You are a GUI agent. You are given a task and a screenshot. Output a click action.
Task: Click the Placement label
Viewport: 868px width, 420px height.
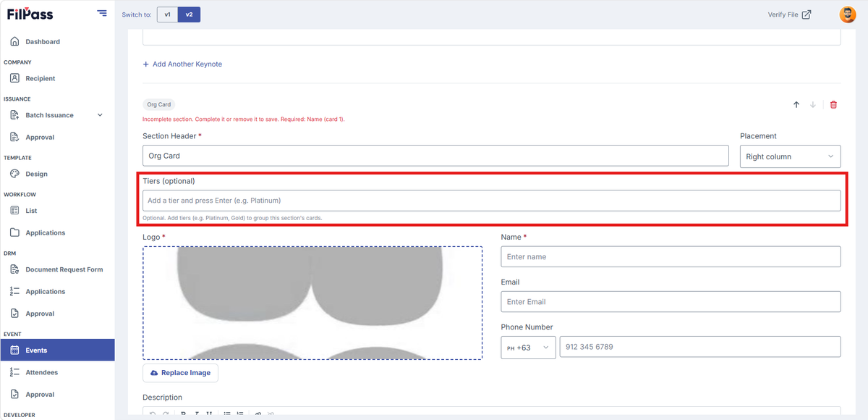pyautogui.click(x=758, y=136)
